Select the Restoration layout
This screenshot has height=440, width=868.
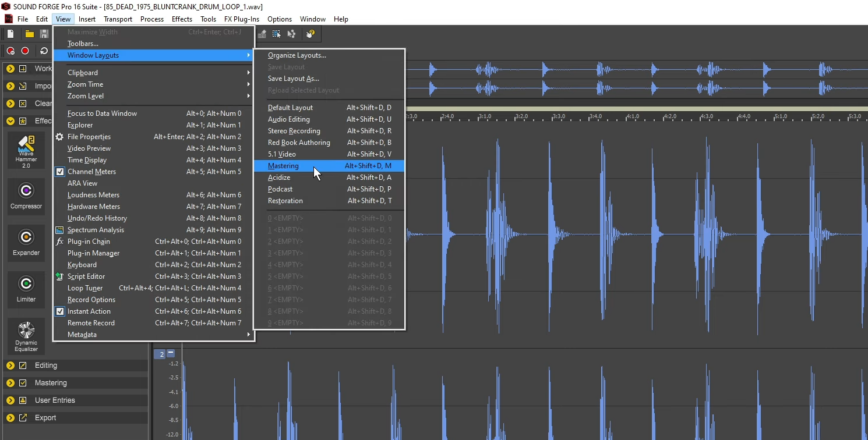(329, 201)
